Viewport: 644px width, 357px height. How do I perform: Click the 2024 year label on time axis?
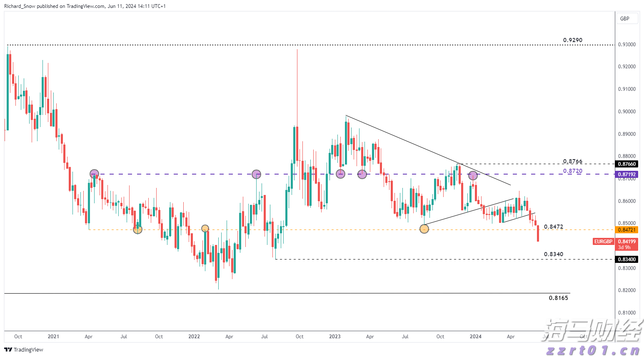(x=476, y=337)
